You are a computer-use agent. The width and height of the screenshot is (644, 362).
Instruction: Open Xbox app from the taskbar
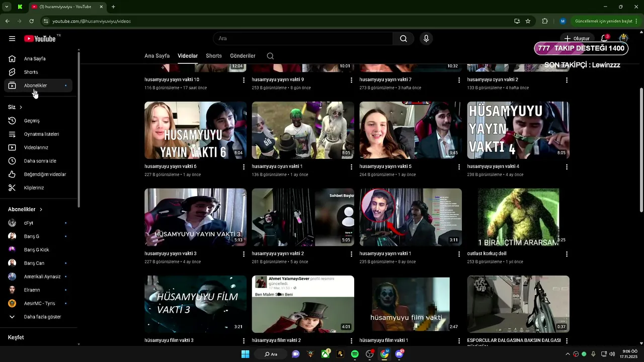point(326,354)
